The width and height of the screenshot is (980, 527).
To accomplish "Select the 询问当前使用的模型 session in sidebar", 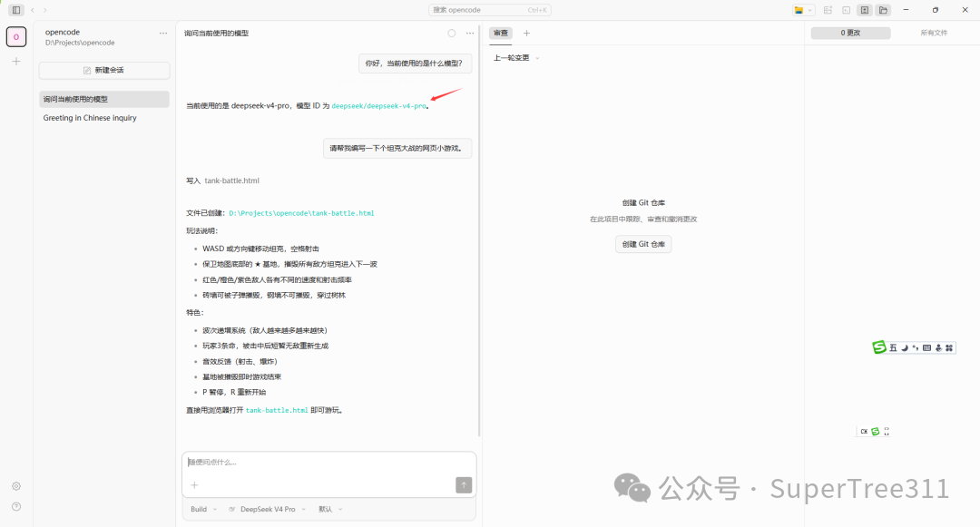I will pos(103,99).
